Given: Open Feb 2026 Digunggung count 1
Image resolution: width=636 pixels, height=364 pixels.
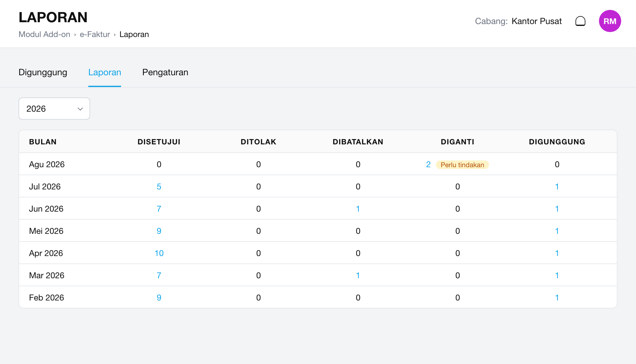Looking at the screenshot, I should [557, 298].
